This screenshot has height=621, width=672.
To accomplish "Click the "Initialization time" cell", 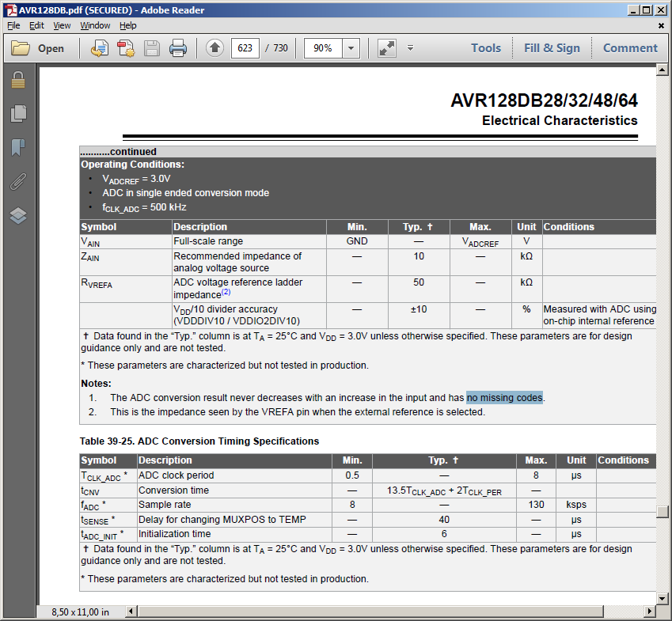I will pos(234,534).
